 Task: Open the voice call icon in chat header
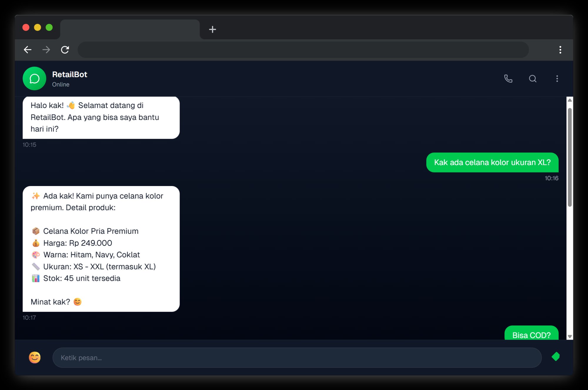coord(508,78)
